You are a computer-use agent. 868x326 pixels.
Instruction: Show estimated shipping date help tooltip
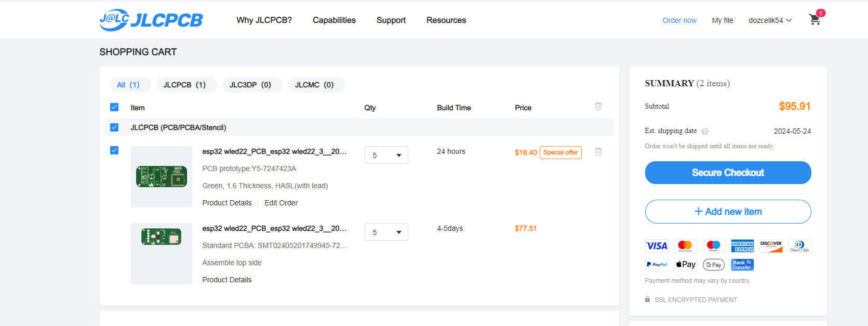[x=705, y=132]
